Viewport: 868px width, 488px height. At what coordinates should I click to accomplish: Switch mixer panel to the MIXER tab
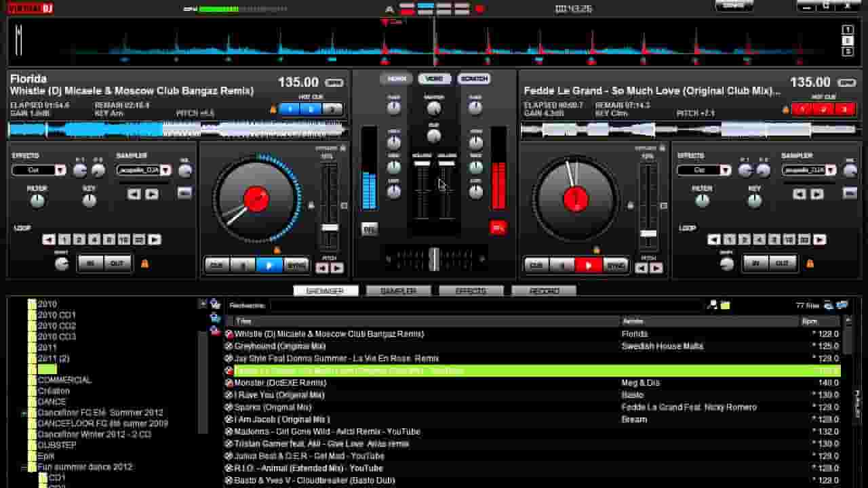pyautogui.click(x=397, y=79)
